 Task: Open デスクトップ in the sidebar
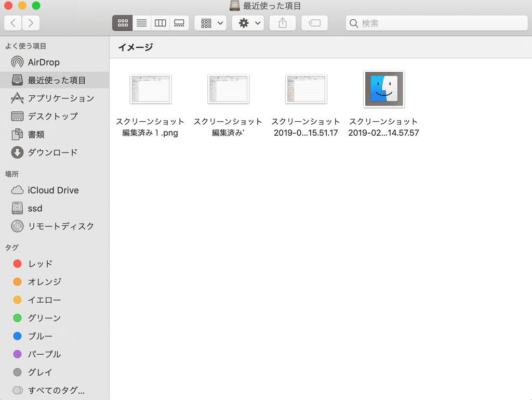pyautogui.click(x=53, y=116)
